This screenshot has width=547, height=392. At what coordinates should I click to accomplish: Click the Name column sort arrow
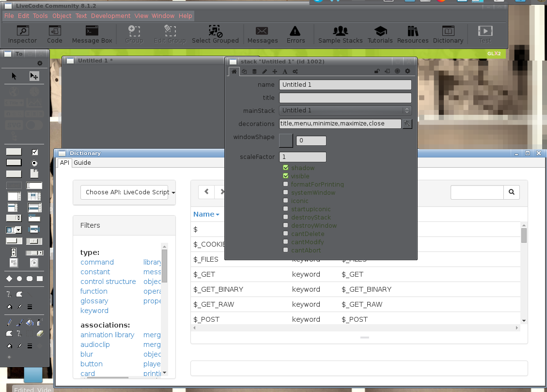[218, 215]
